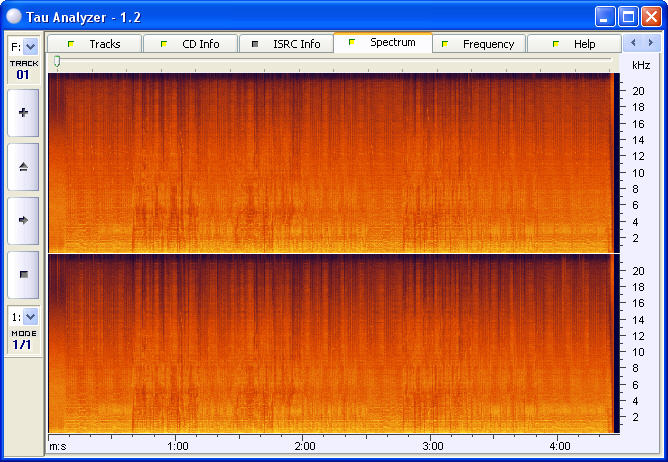Click the plus button in left sidebar
This screenshot has width=668, height=462.
[x=23, y=113]
